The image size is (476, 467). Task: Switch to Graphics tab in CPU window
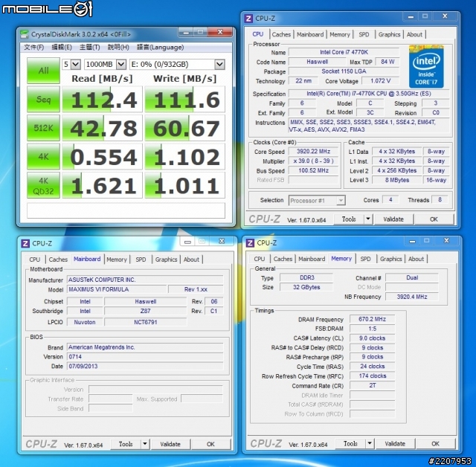tap(389, 35)
